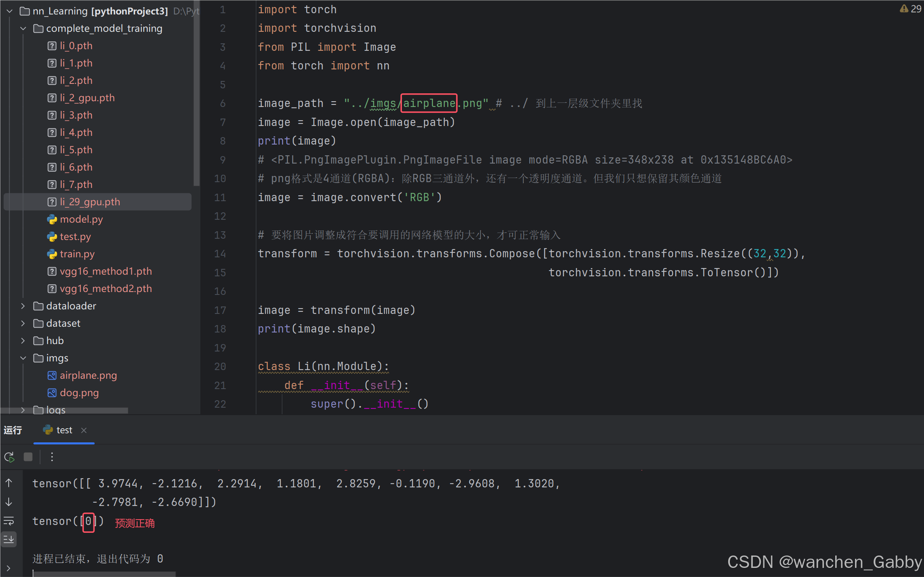Toggle scroll to end in console
Screen dimensions: 924x577
(x=9, y=539)
